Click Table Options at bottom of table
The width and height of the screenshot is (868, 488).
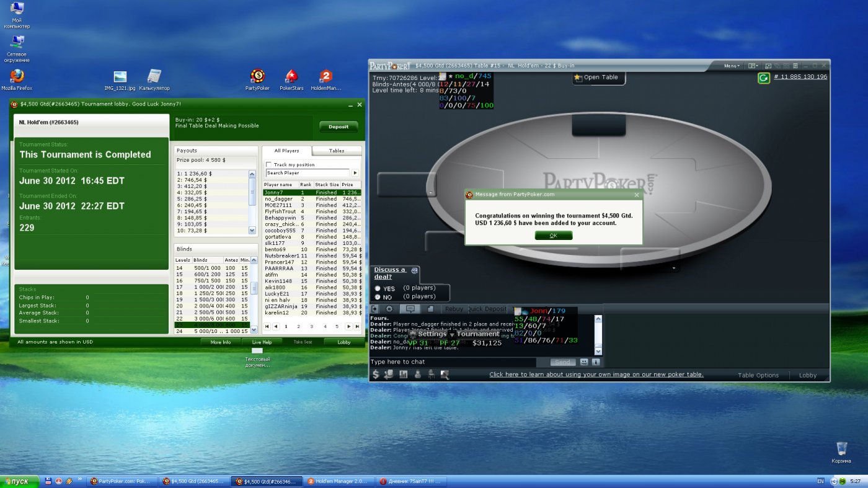pos(758,375)
